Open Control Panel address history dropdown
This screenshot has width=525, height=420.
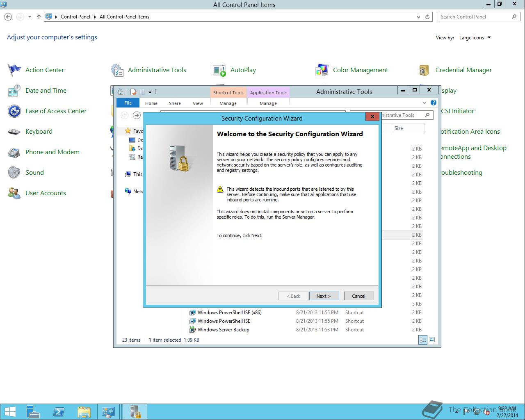418,17
